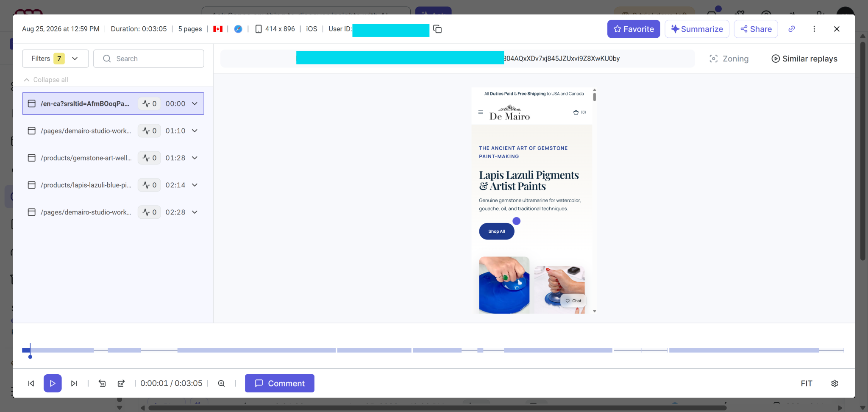
Task: Click the De Mairo logo in replay
Action: (x=509, y=113)
